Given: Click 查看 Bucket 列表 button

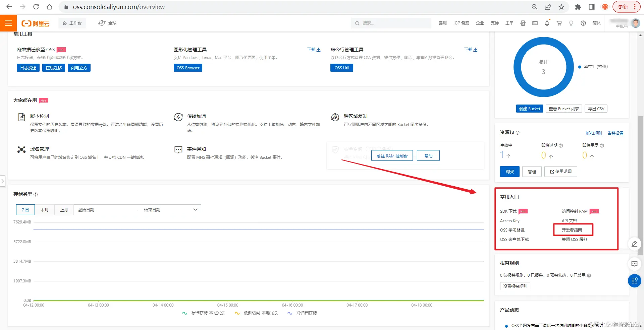Looking at the screenshot, I should tap(564, 109).
